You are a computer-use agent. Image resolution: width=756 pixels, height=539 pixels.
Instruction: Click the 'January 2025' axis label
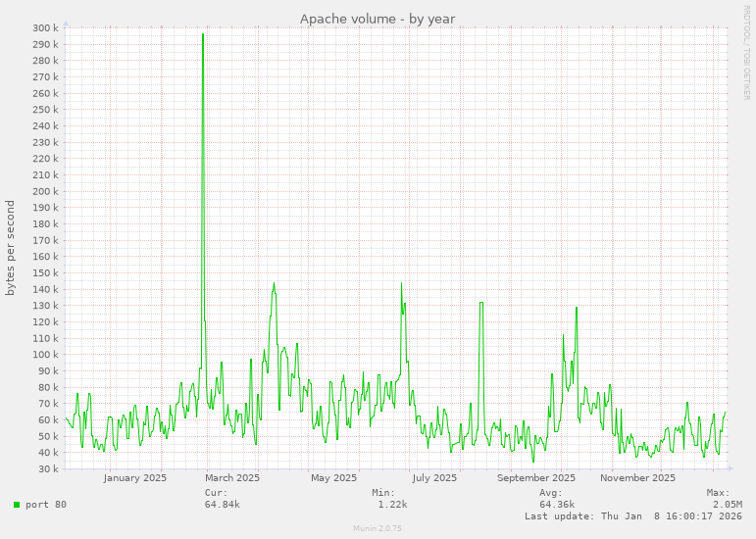pyautogui.click(x=135, y=478)
